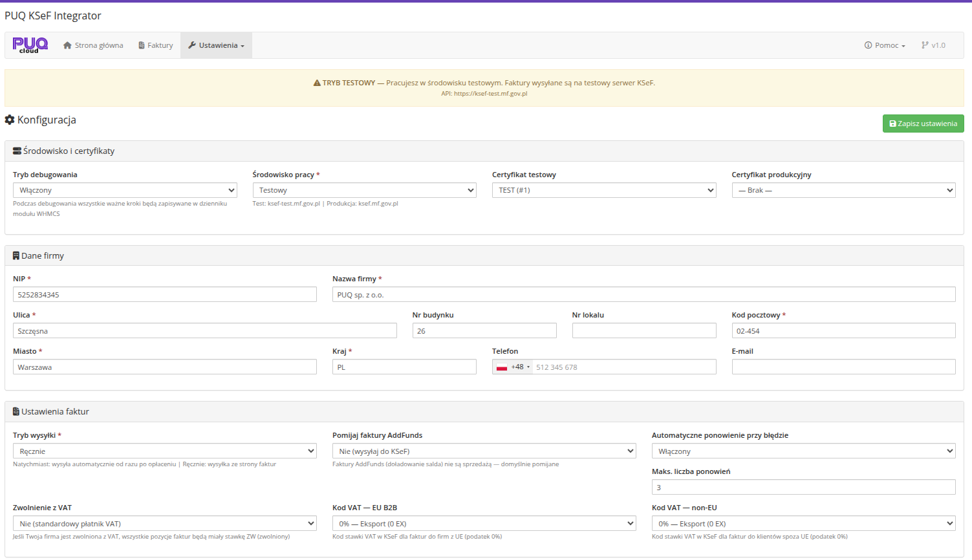972x560 pixels.
Task: Expand the Środowisko pracy selector
Action: [364, 190]
